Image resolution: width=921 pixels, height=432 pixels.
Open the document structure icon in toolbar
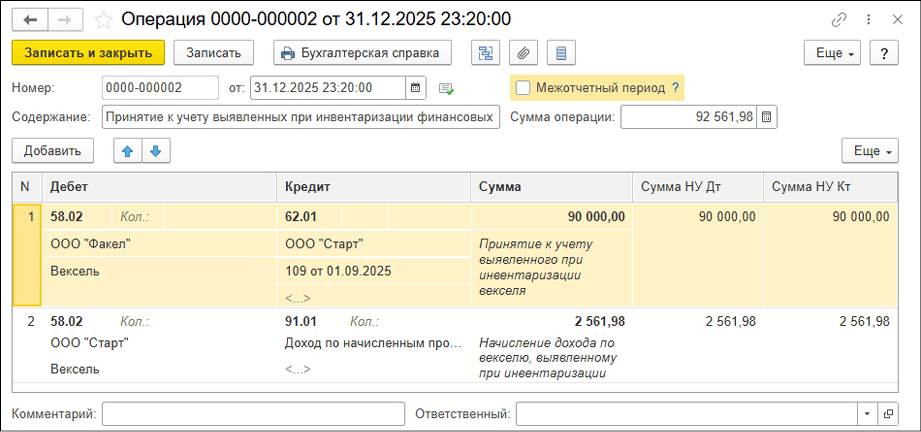487,53
